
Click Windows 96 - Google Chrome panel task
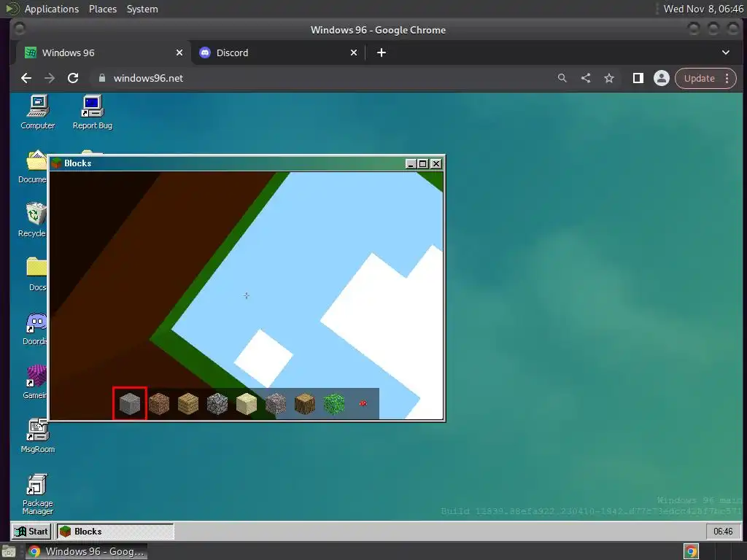[x=87, y=551]
